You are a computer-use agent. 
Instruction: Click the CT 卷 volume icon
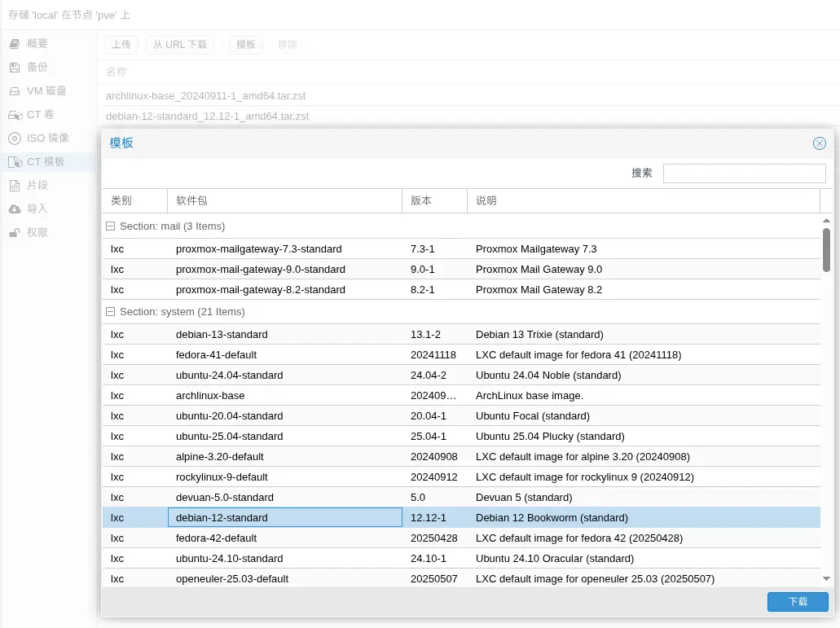tap(15, 115)
